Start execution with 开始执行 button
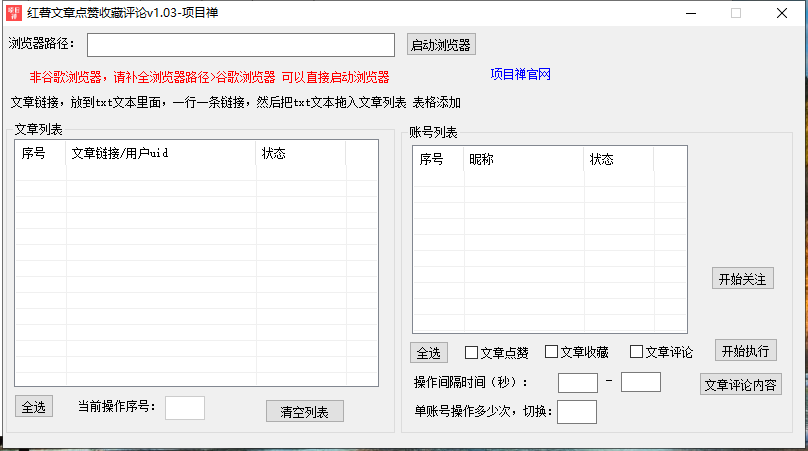Screen dimensions: 808x451 point(745,350)
